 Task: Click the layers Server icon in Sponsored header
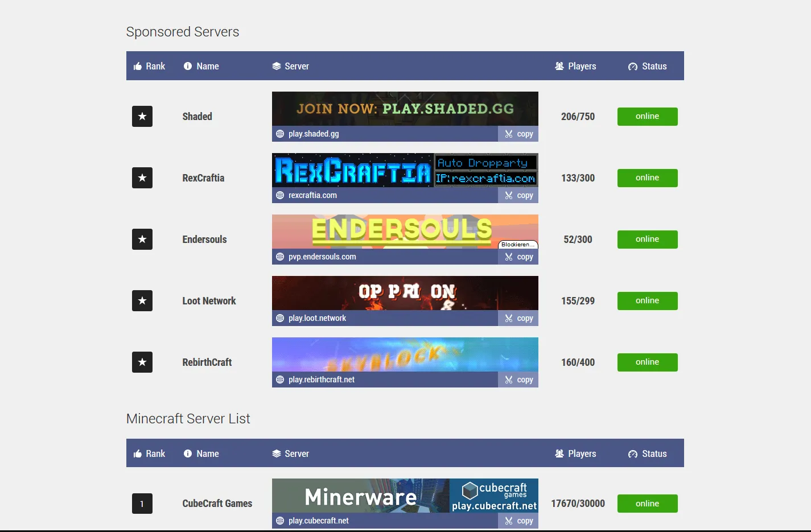click(x=277, y=67)
